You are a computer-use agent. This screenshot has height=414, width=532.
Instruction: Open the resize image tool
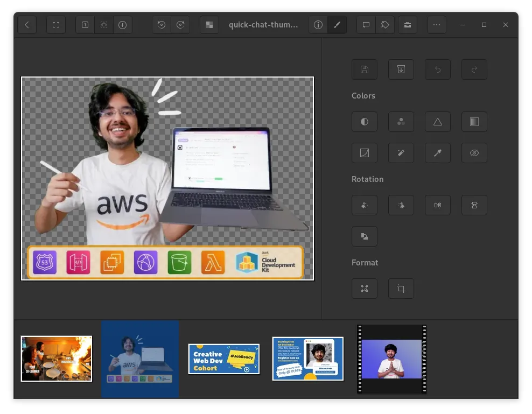(x=365, y=289)
